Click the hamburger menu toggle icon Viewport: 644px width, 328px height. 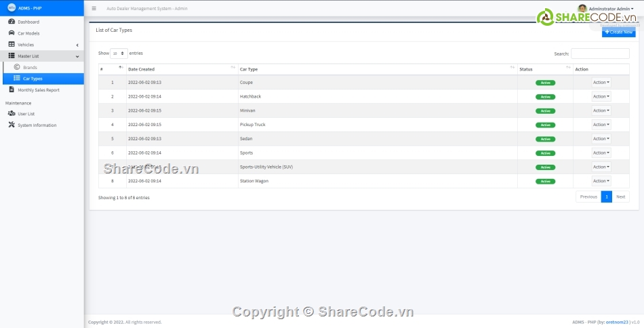click(x=94, y=8)
